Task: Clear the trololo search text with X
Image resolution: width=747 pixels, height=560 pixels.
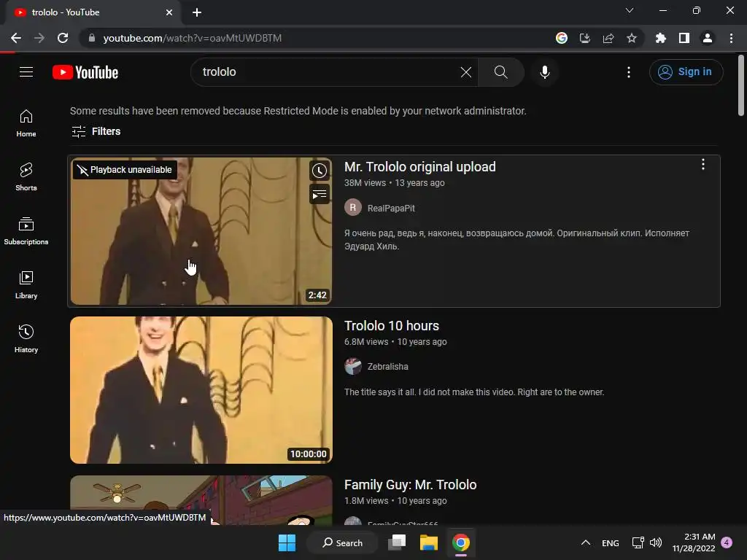Action: pos(466,72)
